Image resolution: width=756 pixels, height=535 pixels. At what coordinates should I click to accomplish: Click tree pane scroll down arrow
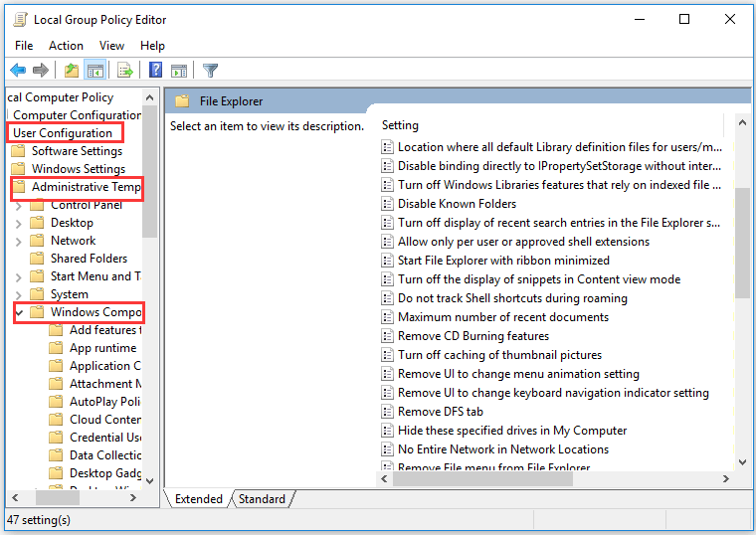(x=149, y=480)
